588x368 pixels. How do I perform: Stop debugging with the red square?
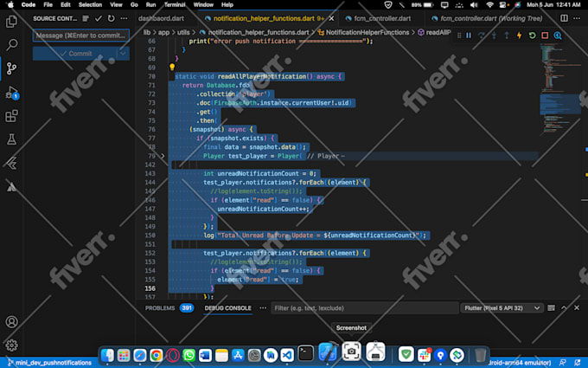click(545, 36)
